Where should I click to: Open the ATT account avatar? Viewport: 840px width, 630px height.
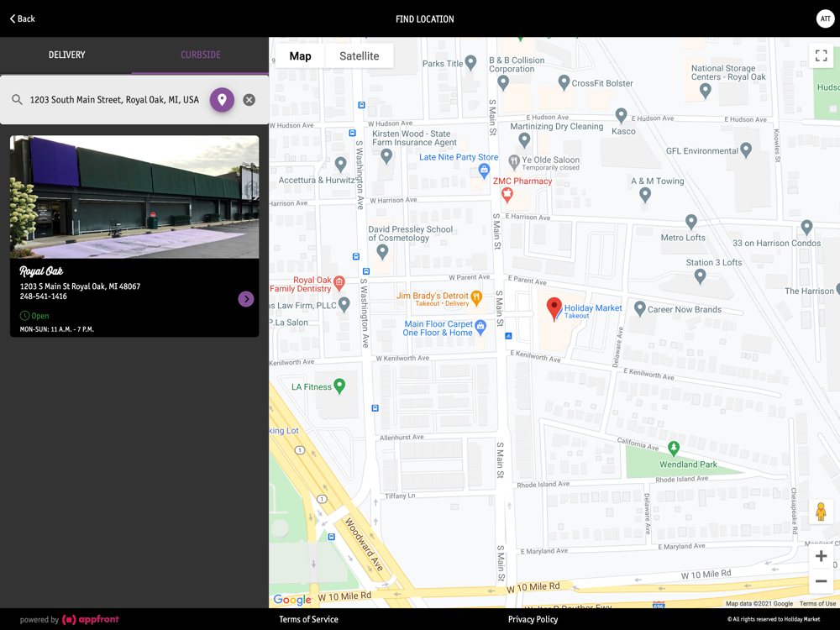(x=825, y=18)
